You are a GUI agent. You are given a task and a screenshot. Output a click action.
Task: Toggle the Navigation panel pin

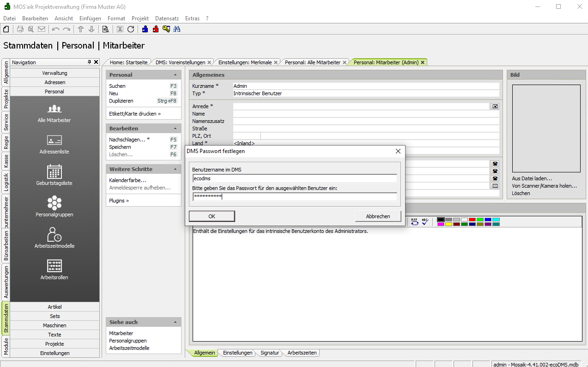(x=90, y=62)
